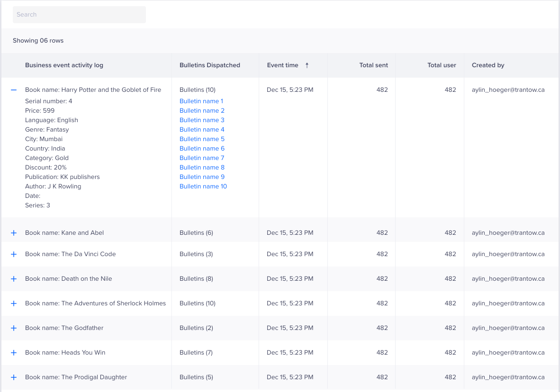Click the Series: 3 detail

(37, 205)
